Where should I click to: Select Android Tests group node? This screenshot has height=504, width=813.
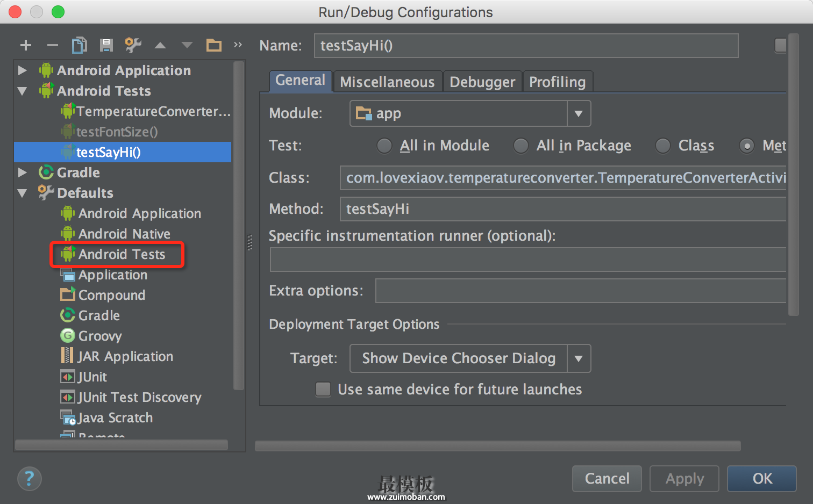click(104, 91)
